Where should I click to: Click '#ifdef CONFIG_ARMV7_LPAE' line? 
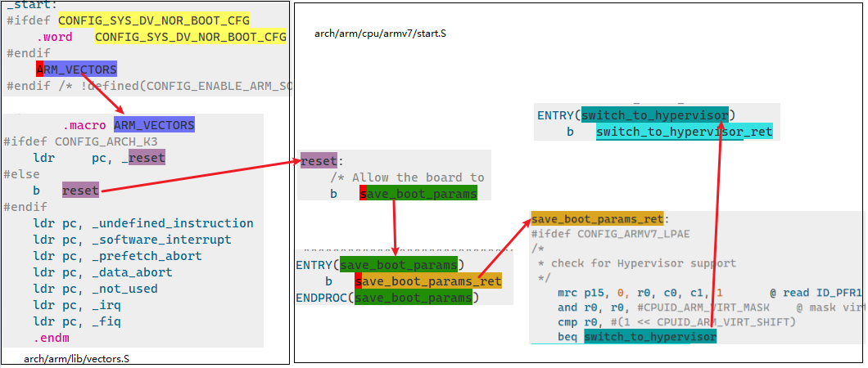pyautogui.click(x=611, y=234)
